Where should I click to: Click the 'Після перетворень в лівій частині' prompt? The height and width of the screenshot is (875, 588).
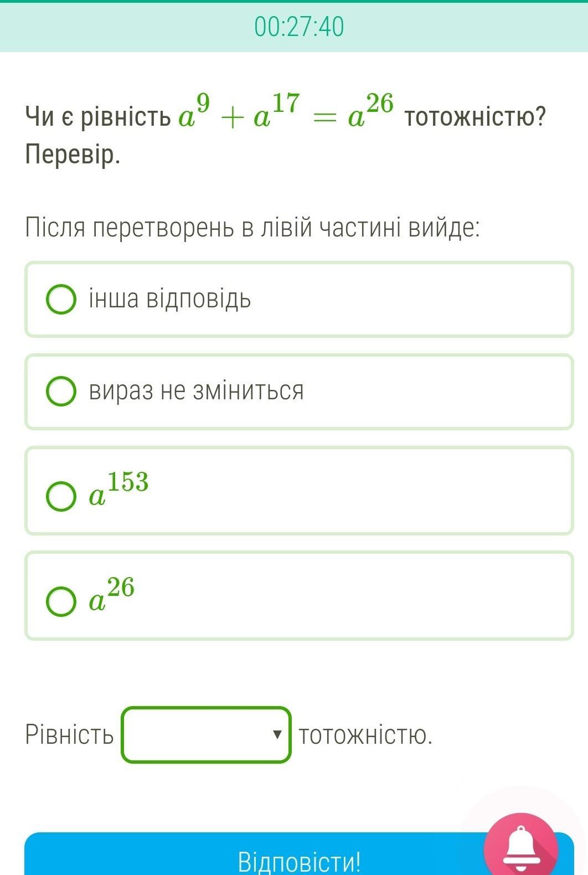pyautogui.click(x=252, y=228)
